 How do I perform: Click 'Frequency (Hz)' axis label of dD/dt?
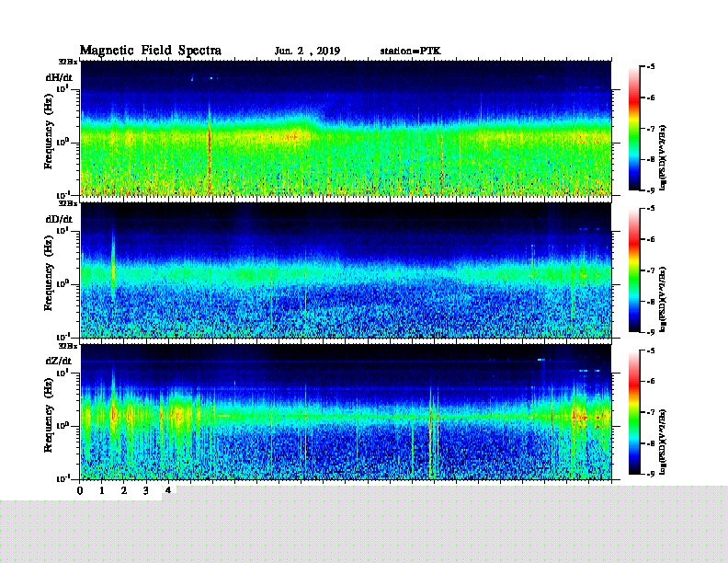(x=49, y=274)
